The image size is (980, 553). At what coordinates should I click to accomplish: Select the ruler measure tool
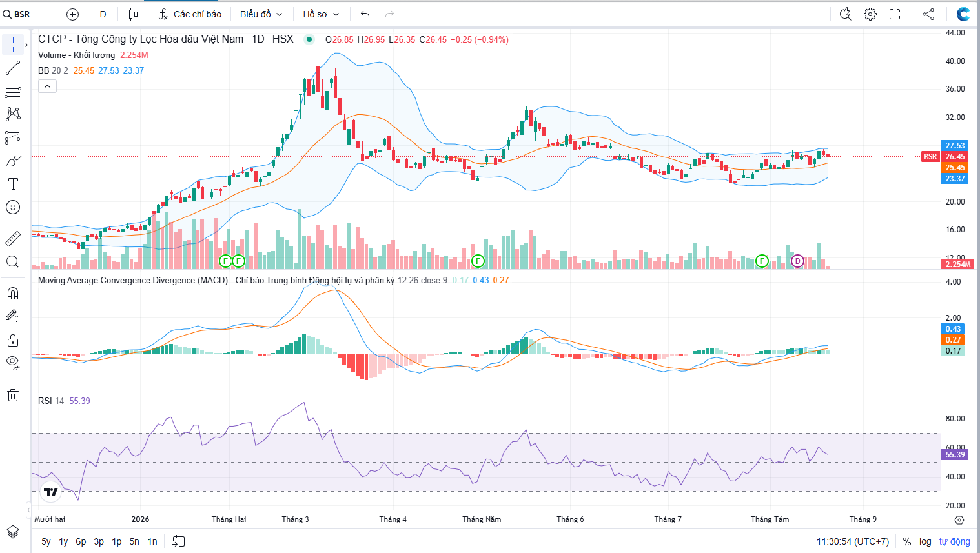click(13, 239)
